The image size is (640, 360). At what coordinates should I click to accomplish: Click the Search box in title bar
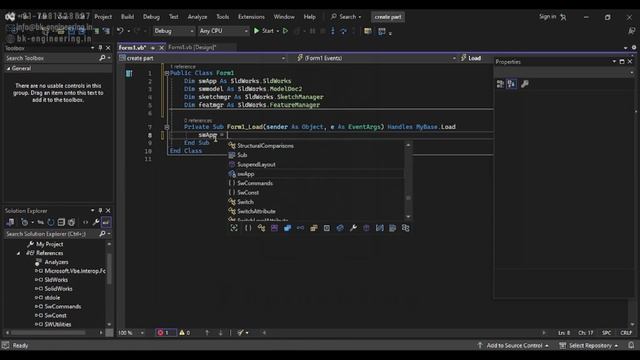[x=346, y=17]
